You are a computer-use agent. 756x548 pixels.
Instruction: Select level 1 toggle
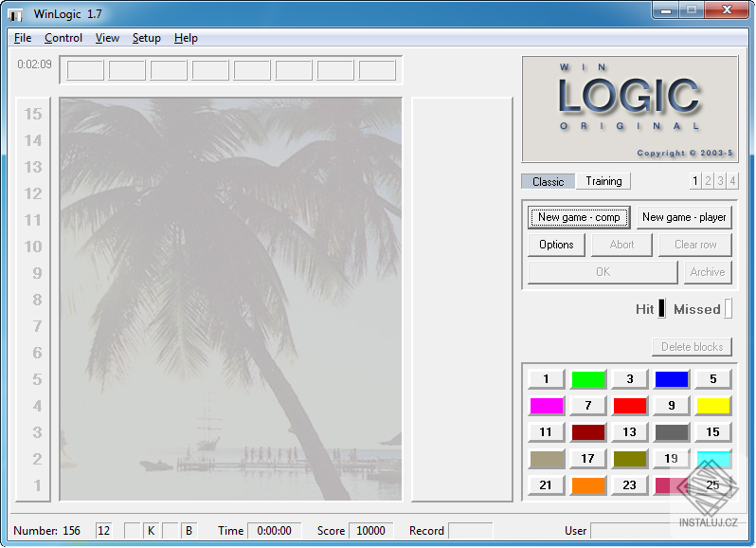[x=694, y=181]
